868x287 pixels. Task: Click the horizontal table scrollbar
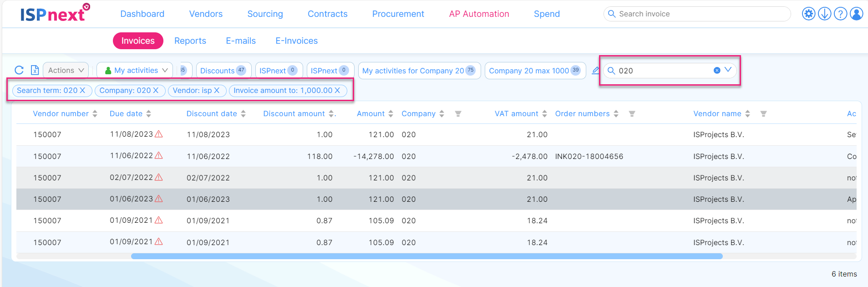point(426,256)
